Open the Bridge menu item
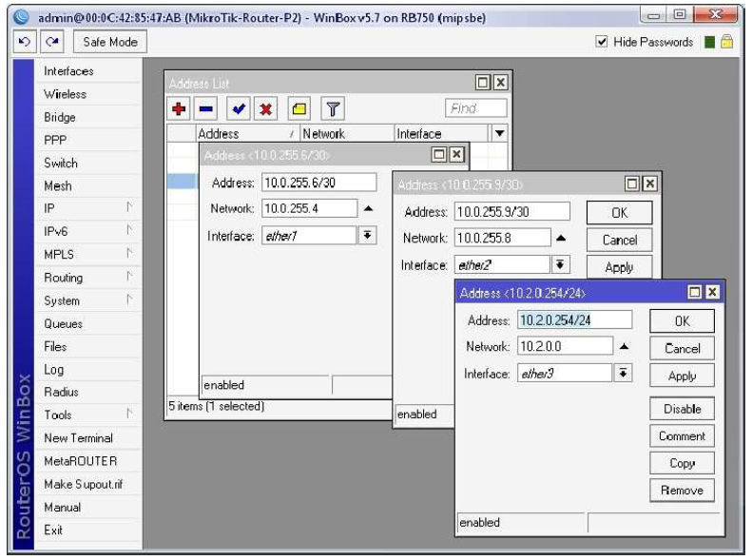Viewport: 752px width, 560px height. click(87, 117)
